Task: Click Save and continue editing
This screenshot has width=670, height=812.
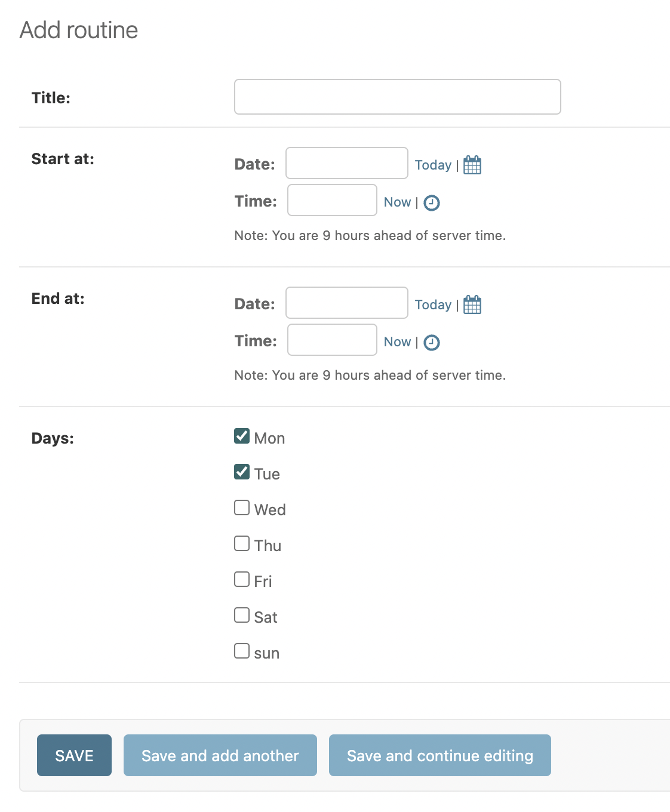Action: coord(440,755)
